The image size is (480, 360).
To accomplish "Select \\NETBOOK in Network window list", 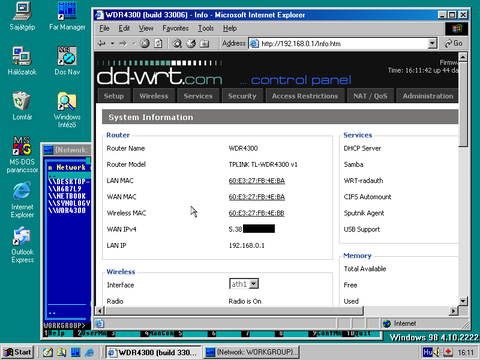I will [67, 196].
